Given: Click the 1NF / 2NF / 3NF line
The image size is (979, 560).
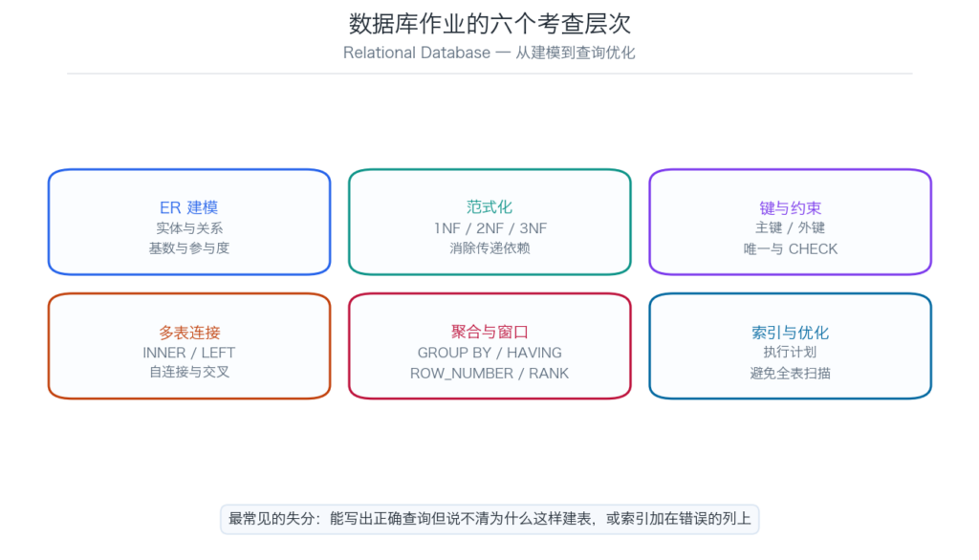Looking at the screenshot, I should (490, 228).
